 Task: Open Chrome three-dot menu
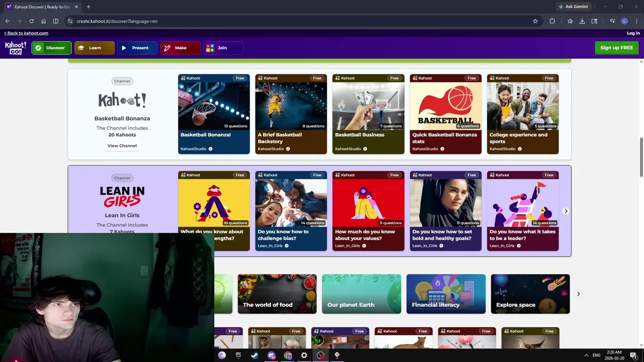tap(636, 21)
